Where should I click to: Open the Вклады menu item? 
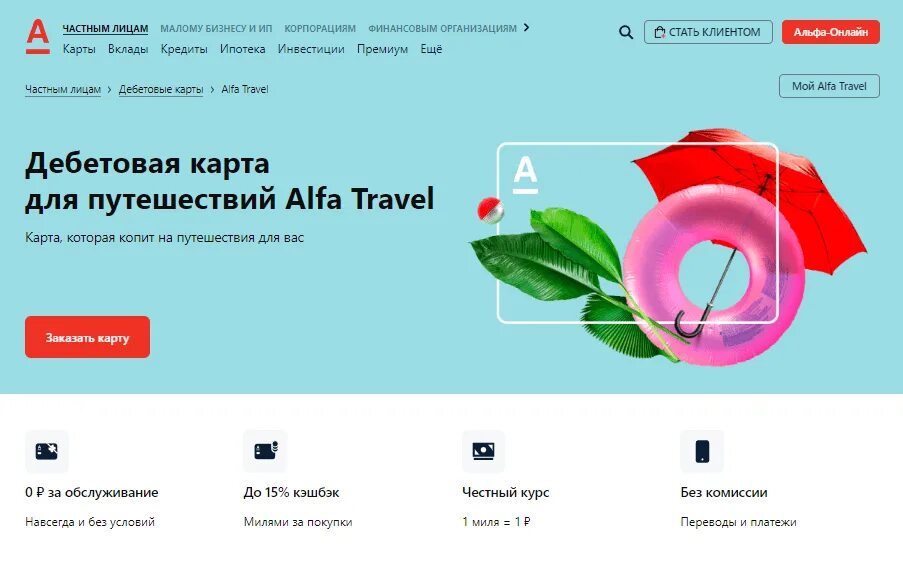click(x=128, y=49)
